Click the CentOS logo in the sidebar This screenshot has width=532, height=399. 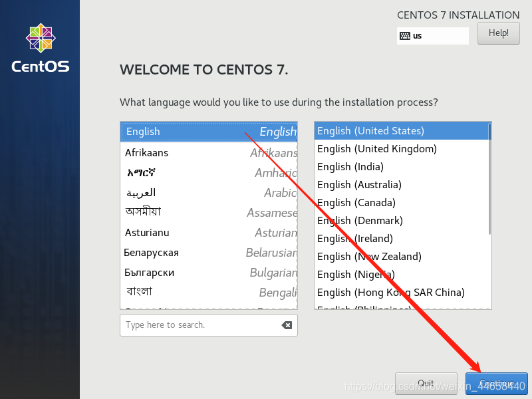click(41, 48)
